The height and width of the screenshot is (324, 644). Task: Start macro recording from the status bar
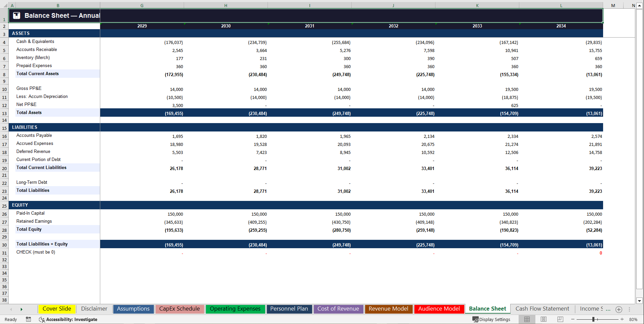tap(28, 319)
